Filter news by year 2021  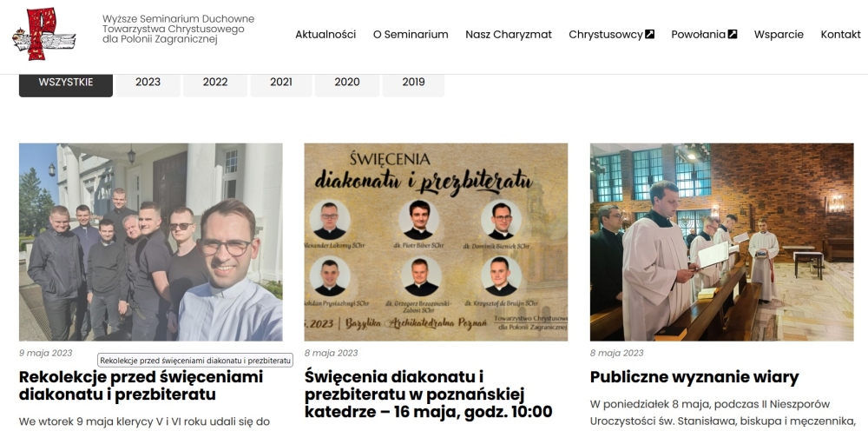coord(281,83)
